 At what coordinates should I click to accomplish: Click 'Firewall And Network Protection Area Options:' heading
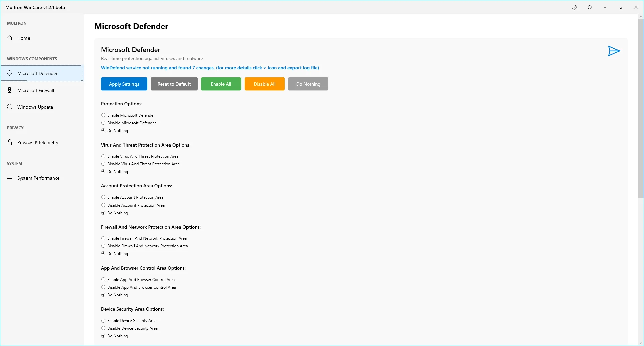tap(151, 227)
